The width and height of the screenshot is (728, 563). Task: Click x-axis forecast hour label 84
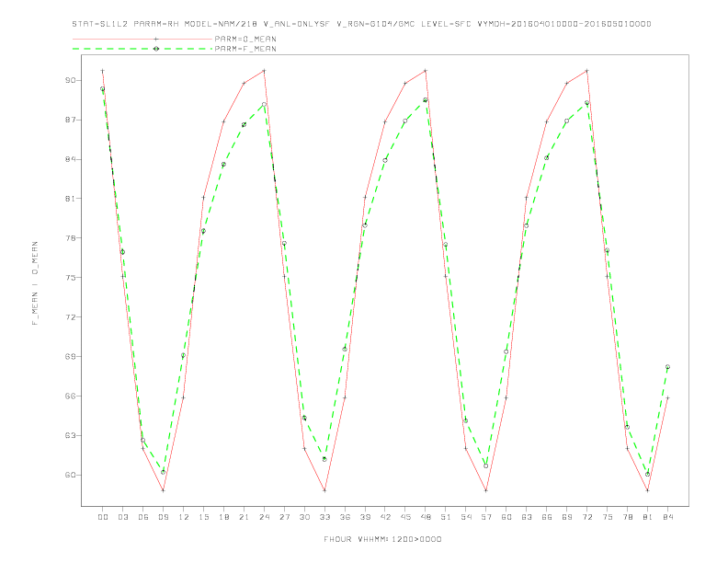coord(667,517)
